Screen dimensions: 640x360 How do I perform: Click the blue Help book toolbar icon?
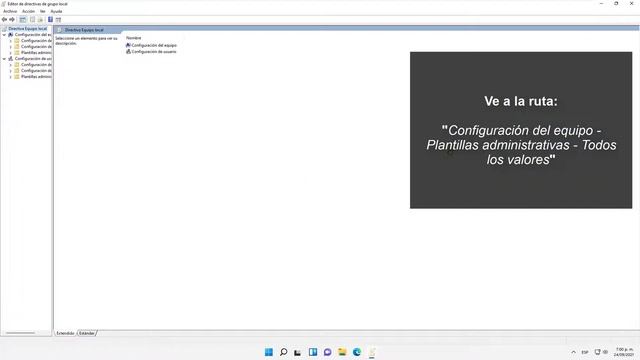click(x=50, y=20)
